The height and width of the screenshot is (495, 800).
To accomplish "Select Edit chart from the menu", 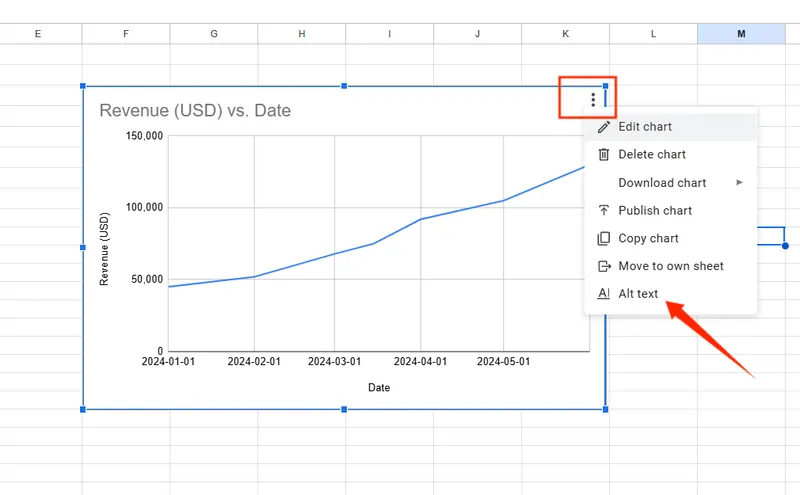I will point(645,127).
